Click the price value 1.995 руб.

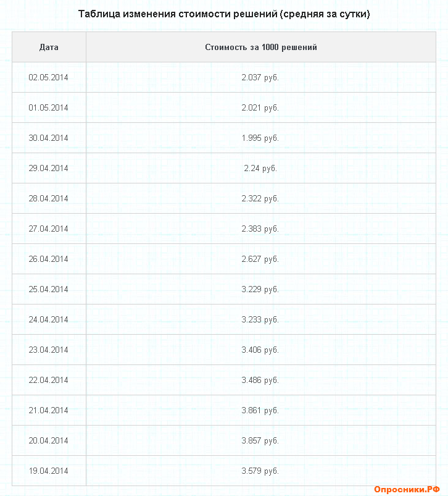pos(260,138)
